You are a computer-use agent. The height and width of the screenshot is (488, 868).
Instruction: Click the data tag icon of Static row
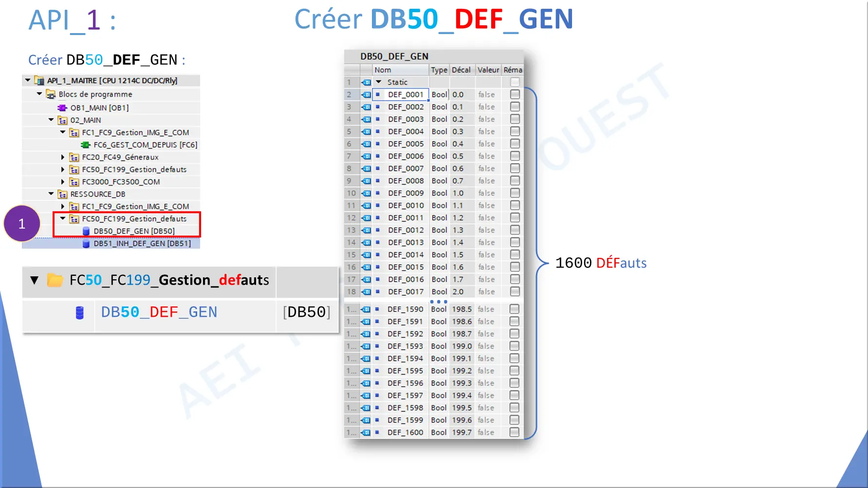pos(366,82)
